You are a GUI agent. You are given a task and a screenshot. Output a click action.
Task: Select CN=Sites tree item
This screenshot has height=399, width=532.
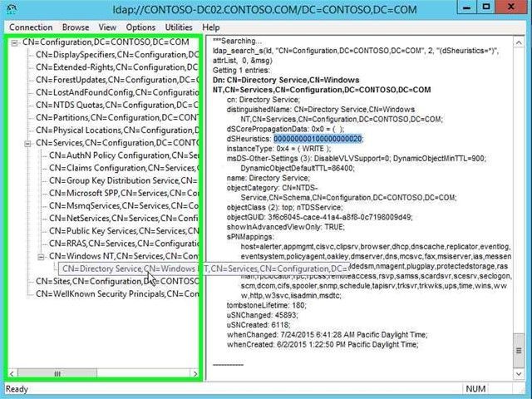click(117, 281)
